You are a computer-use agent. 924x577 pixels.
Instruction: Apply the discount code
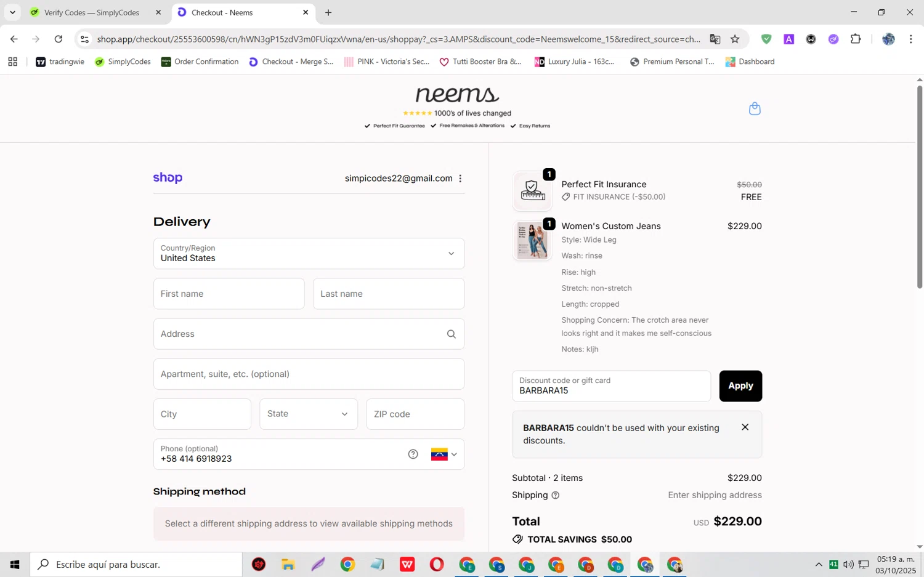[740, 386]
